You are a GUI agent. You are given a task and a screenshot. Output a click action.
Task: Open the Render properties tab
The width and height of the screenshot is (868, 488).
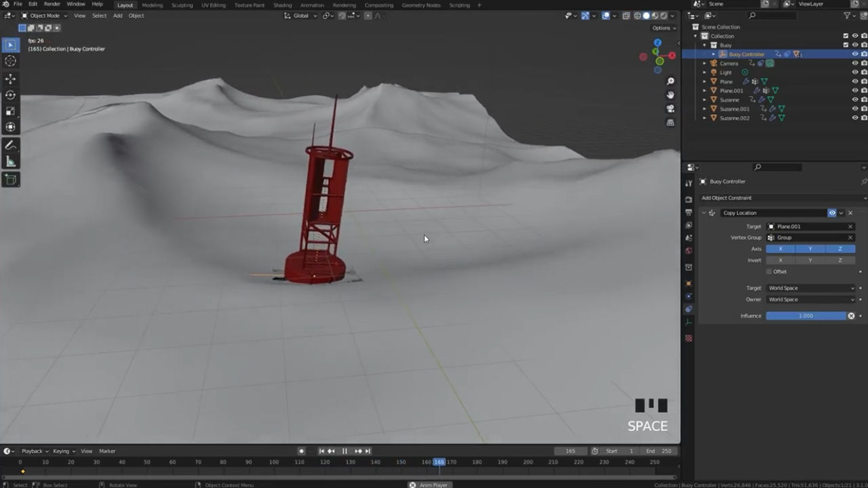[x=688, y=200]
